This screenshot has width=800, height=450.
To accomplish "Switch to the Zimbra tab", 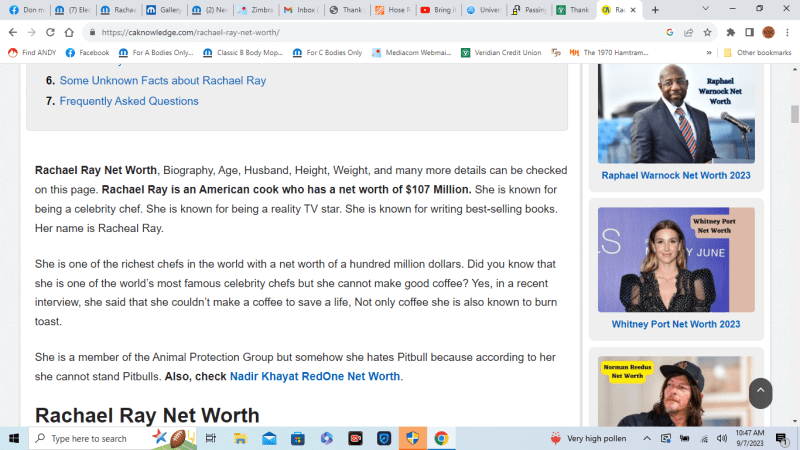I will coord(257,10).
